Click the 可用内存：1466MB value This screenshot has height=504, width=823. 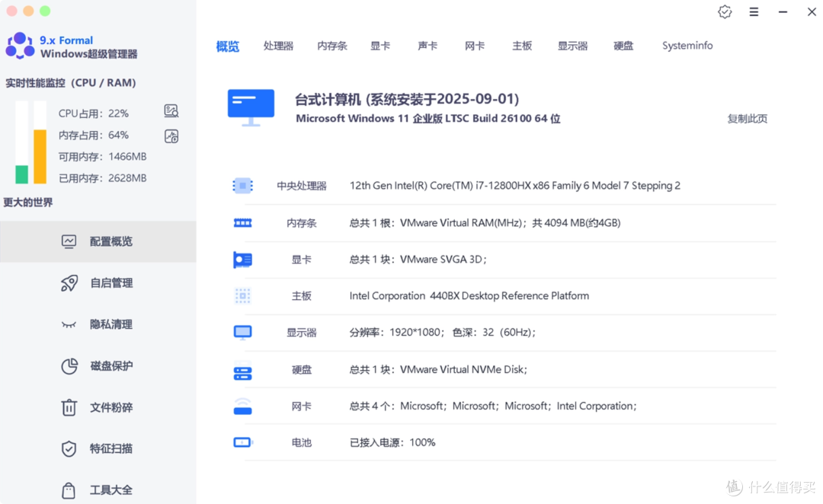[102, 157]
